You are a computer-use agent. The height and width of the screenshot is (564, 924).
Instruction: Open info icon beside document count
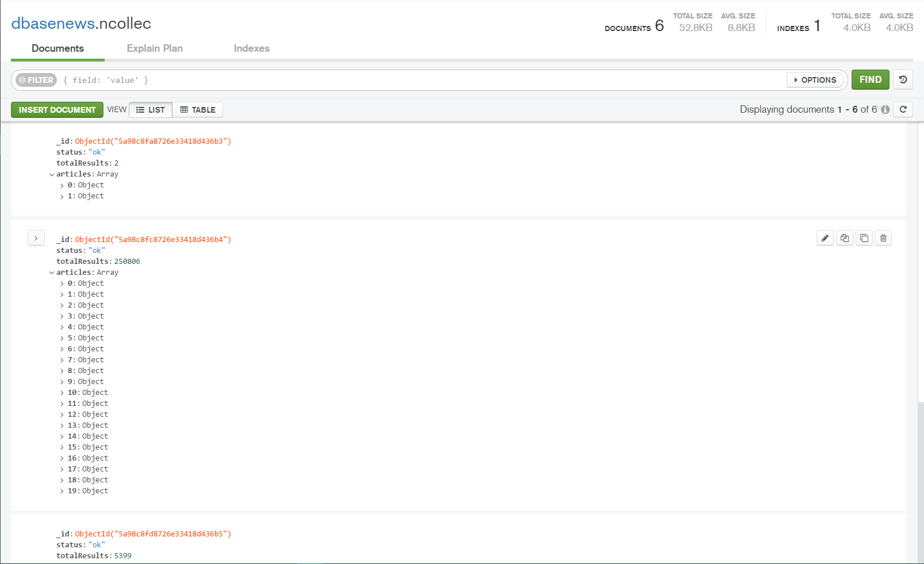point(885,109)
